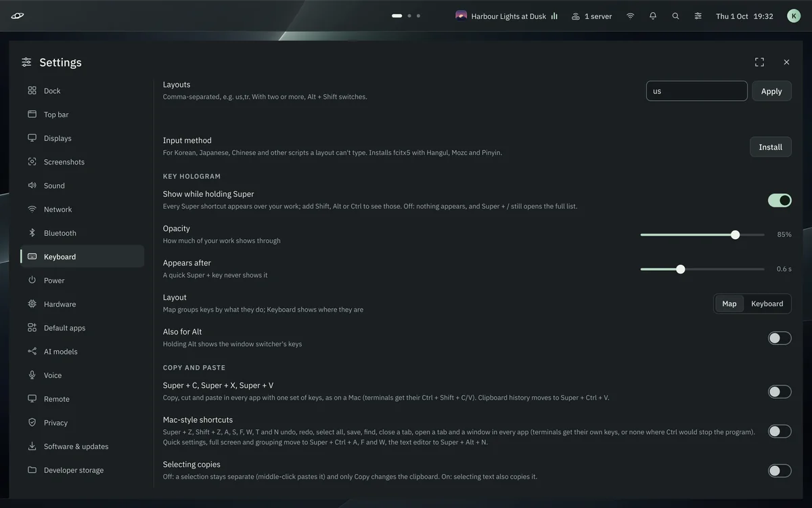Click the Remote screen icon

pos(32,399)
